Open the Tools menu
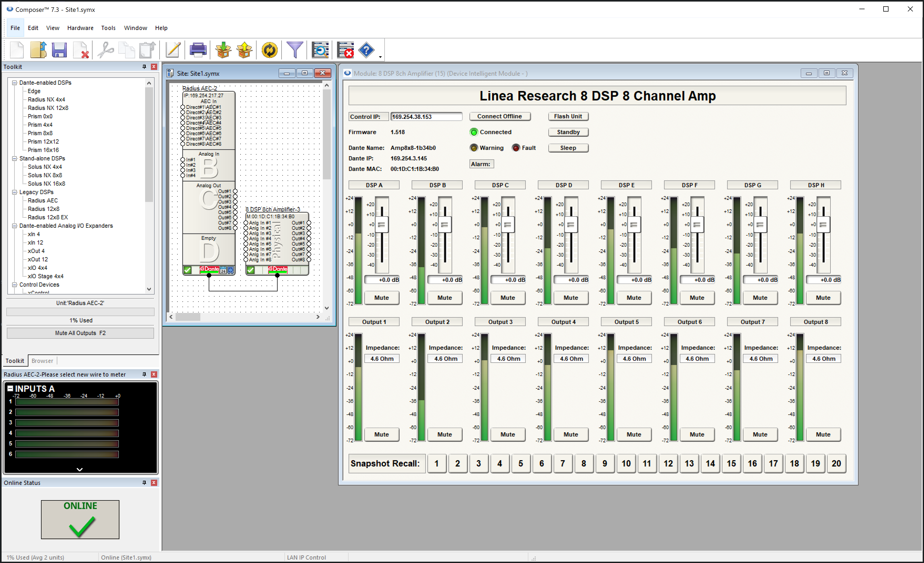The image size is (924, 563). coord(108,28)
